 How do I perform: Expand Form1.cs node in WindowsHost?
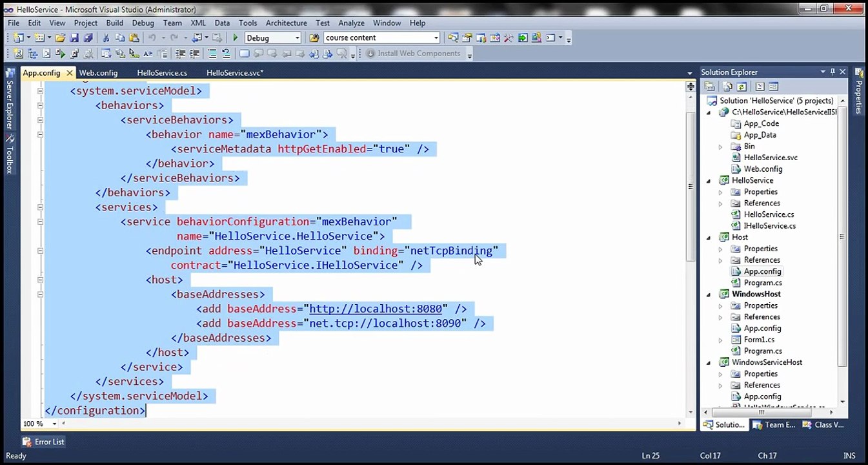[720, 340]
